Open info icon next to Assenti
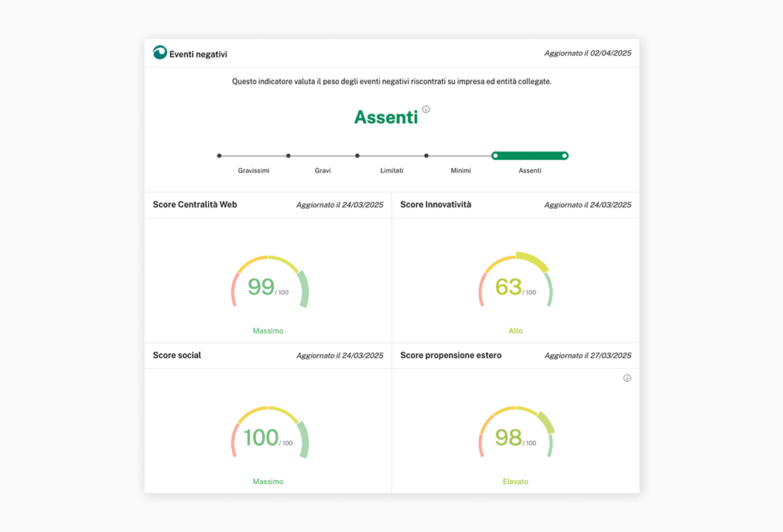The width and height of the screenshot is (783, 532). [x=426, y=110]
